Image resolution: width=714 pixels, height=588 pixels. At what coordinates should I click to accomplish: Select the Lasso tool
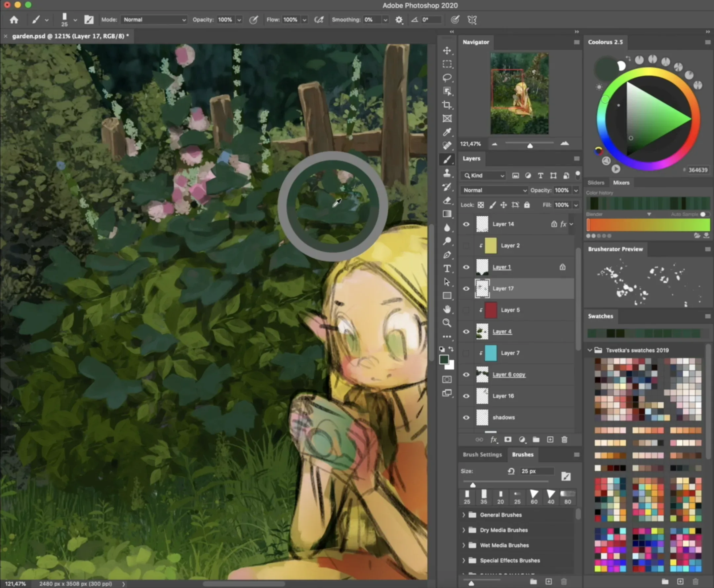(447, 78)
